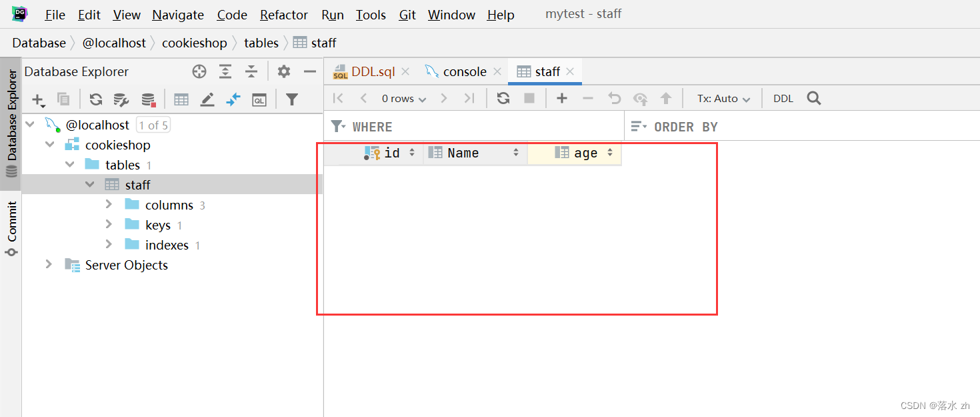Go to previous page of rows

[x=363, y=98]
